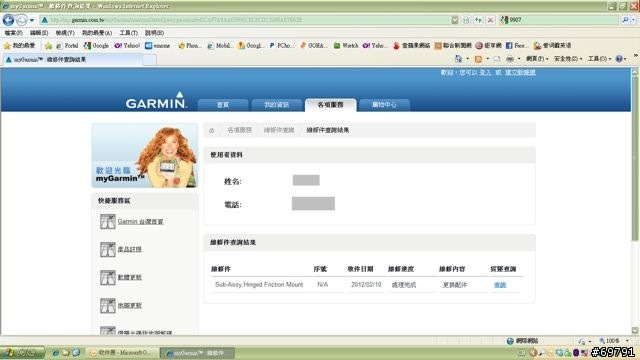Open the 軟體更新 sidebar link
Image resolution: width=640 pixels, height=360 pixels.
(129, 277)
